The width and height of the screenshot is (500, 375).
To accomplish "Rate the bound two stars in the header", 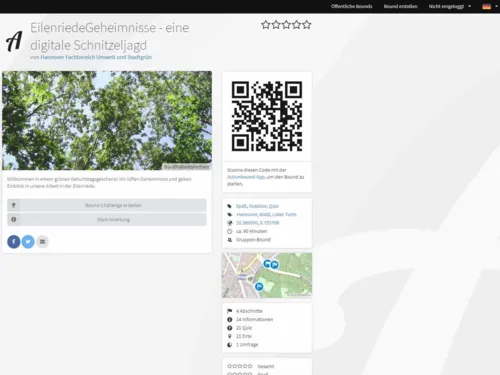I will click(276, 25).
